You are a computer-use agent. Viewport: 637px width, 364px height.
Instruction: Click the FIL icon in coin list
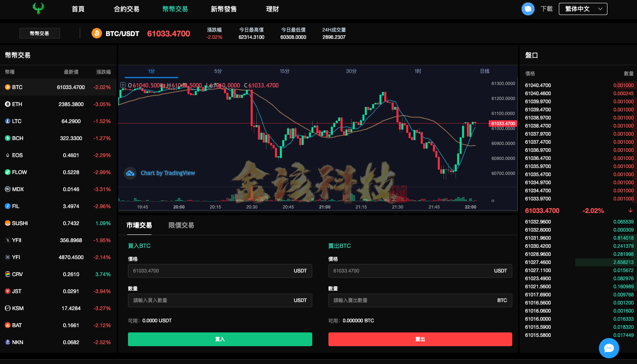click(8, 206)
